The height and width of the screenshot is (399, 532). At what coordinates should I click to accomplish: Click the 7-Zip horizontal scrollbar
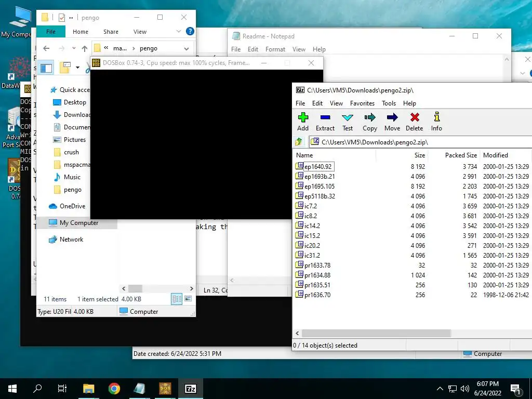(376, 333)
